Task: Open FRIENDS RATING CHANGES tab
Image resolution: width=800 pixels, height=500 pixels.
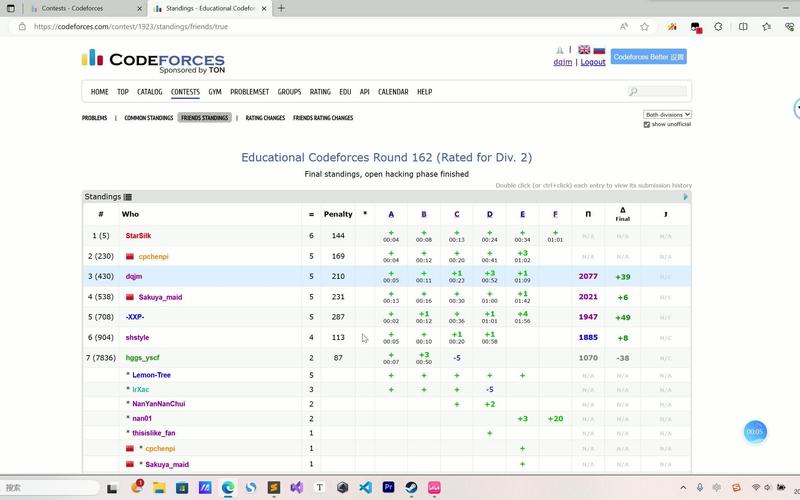Action: click(323, 118)
